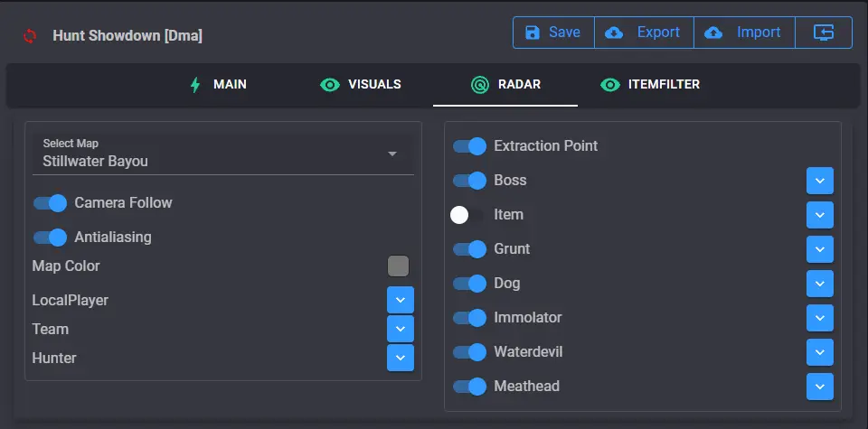Click the eye icon next to Visuals
Screen dimensions: 868x429
[330, 85]
